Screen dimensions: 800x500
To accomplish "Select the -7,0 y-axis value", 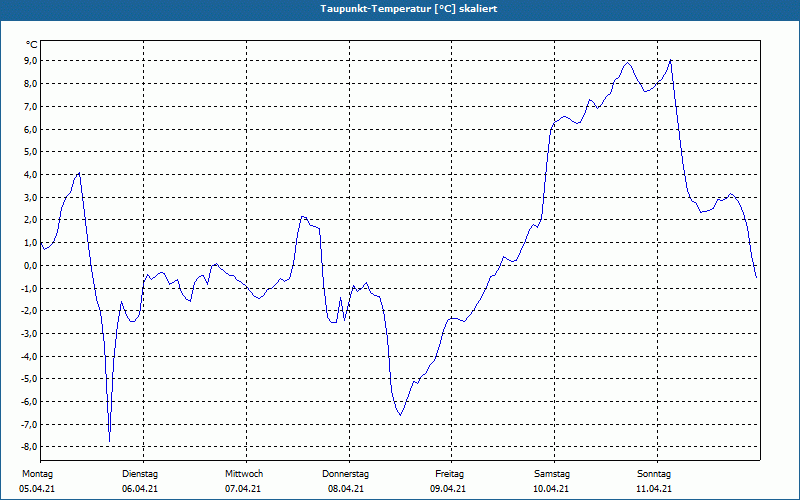I will (29, 424).
